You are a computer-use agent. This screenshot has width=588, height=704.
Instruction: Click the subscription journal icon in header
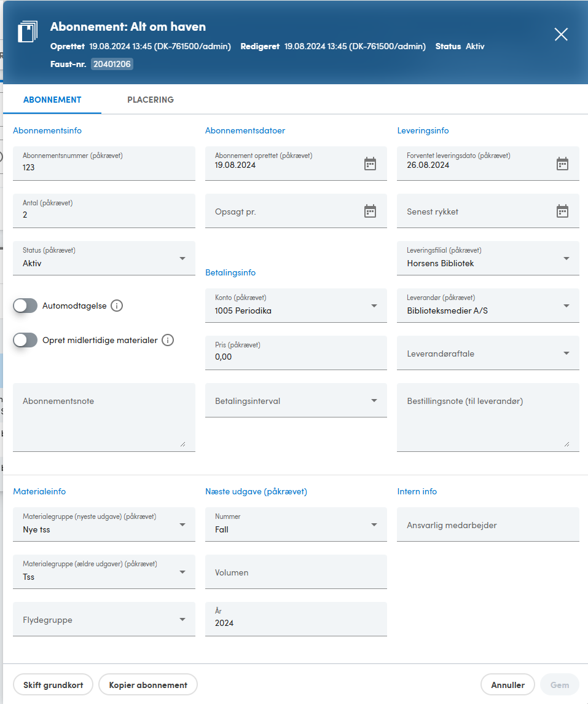click(x=28, y=31)
